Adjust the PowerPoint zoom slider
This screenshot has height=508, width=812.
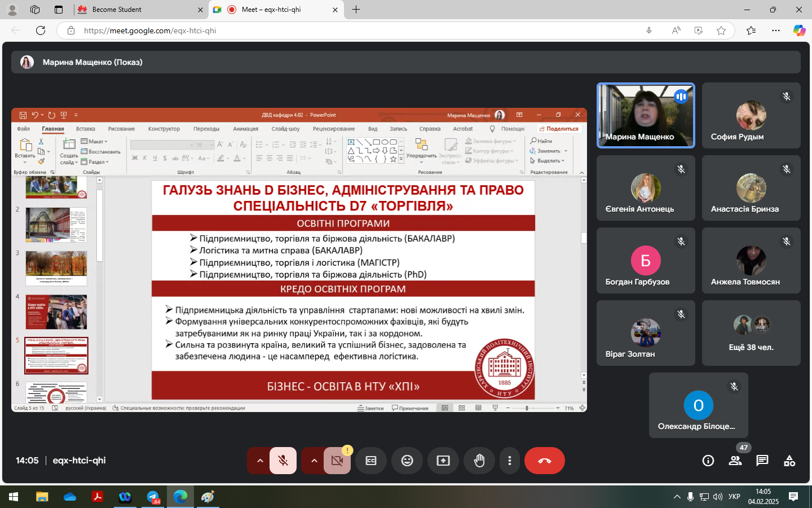coord(527,408)
